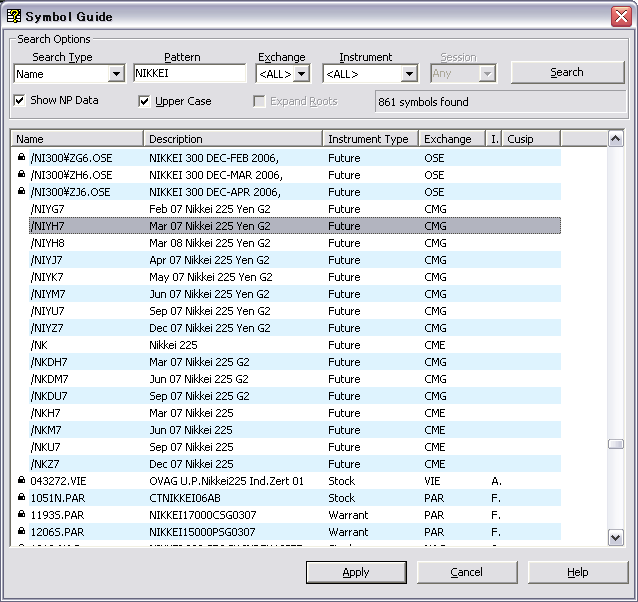Select the /NIYZ7 row
The height and width of the screenshot is (602, 638).
pos(295,328)
